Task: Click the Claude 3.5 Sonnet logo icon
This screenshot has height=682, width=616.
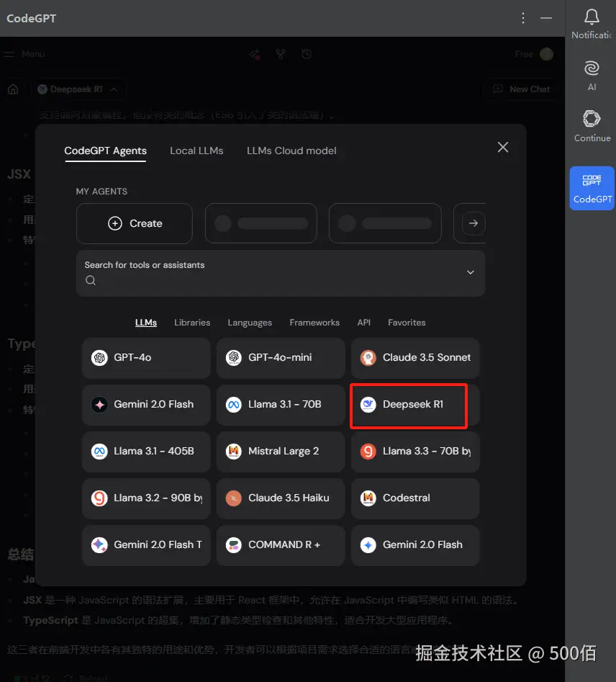Action: coord(368,358)
